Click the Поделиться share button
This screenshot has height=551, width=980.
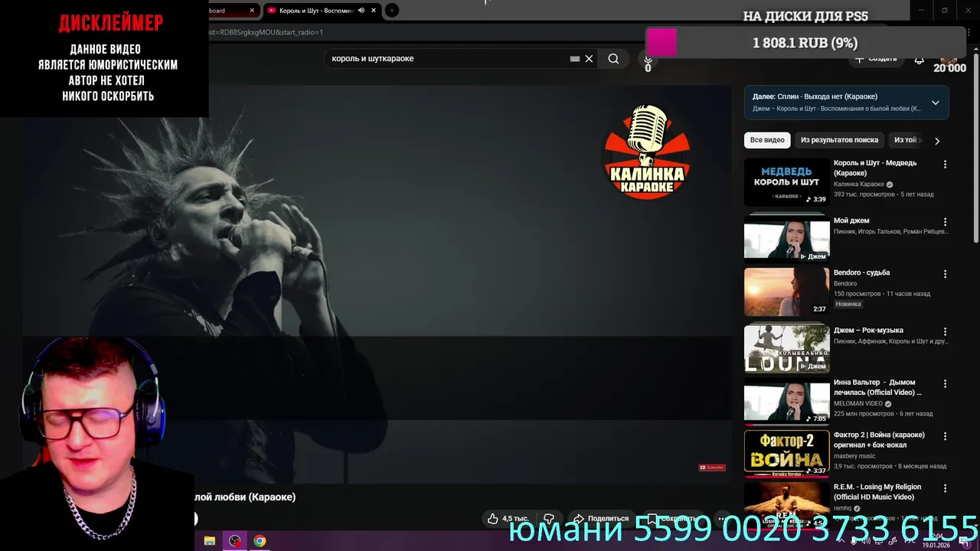point(601,518)
